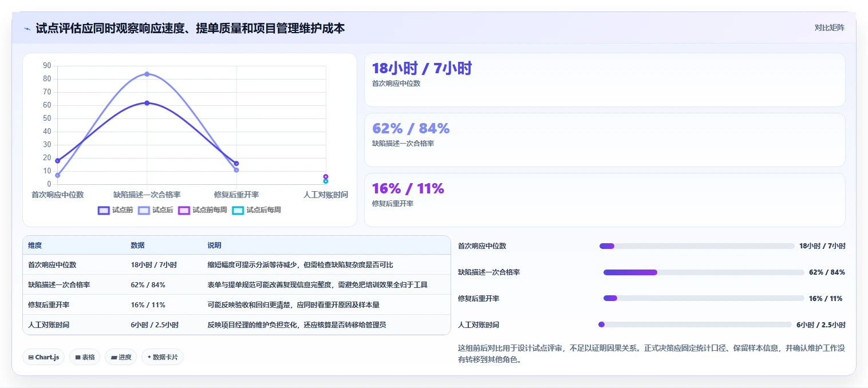Click the 试点前 legend color box
This screenshot has height=388, width=868.
(104, 210)
